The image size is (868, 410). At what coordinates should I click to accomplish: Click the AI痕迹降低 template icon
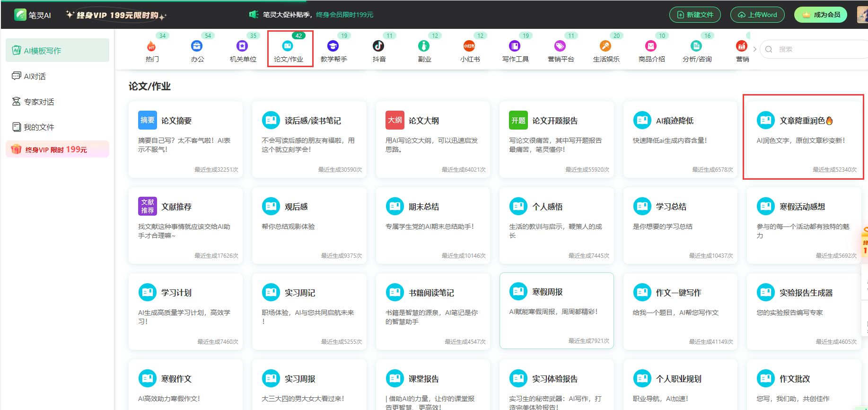click(642, 120)
